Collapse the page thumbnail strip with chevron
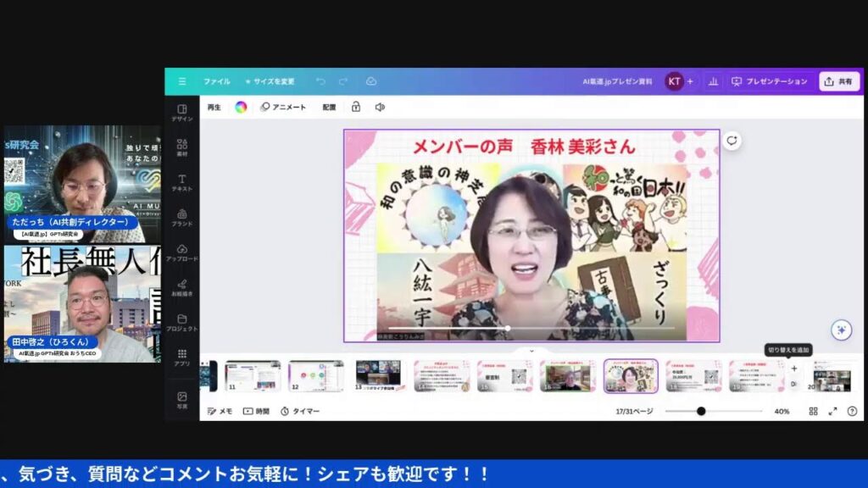This screenshot has width=868, height=488. pos(531,350)
